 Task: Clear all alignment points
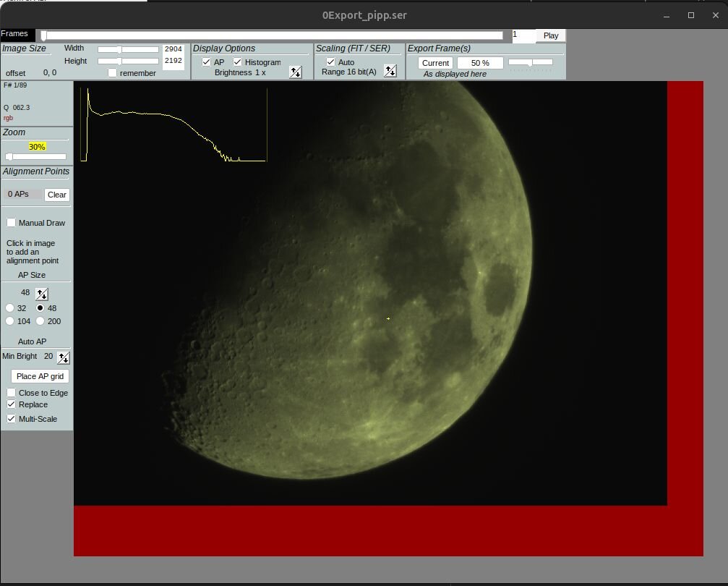click(56, 195)
